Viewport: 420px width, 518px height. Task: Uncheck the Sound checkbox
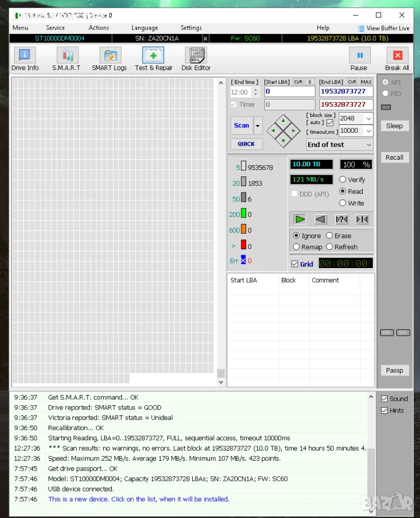pos(384,399)
